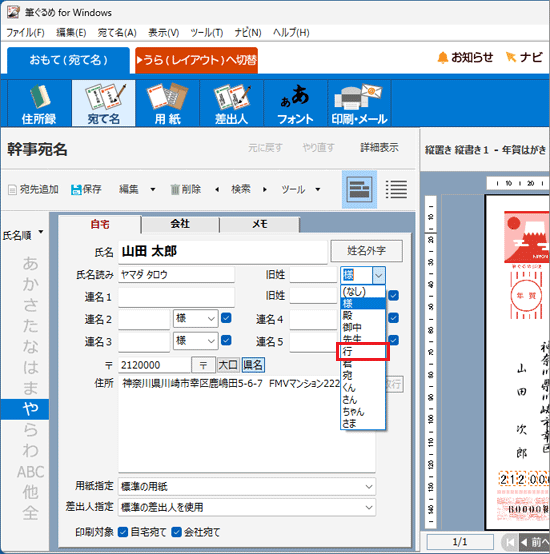Screen dimensions: 550x554
Task: Toggle the 自宅宛て print target checkbox
Action: click(123, 532)
